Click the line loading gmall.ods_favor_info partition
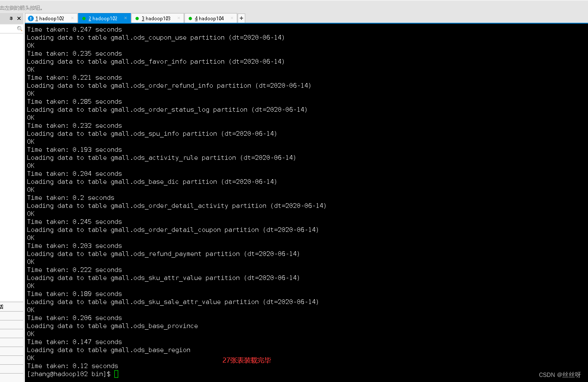 point(156,62)
